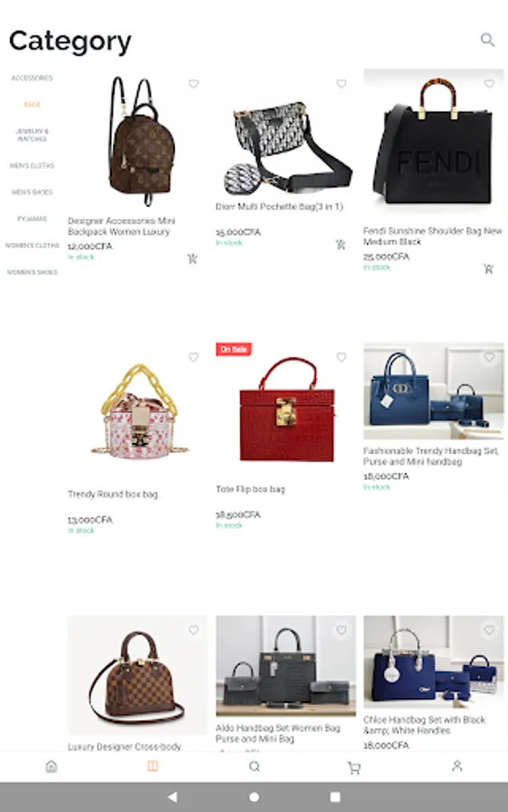Add Designer Mini Backpack to cart
The width and height of the screenshot is (508, 812).
192,258
